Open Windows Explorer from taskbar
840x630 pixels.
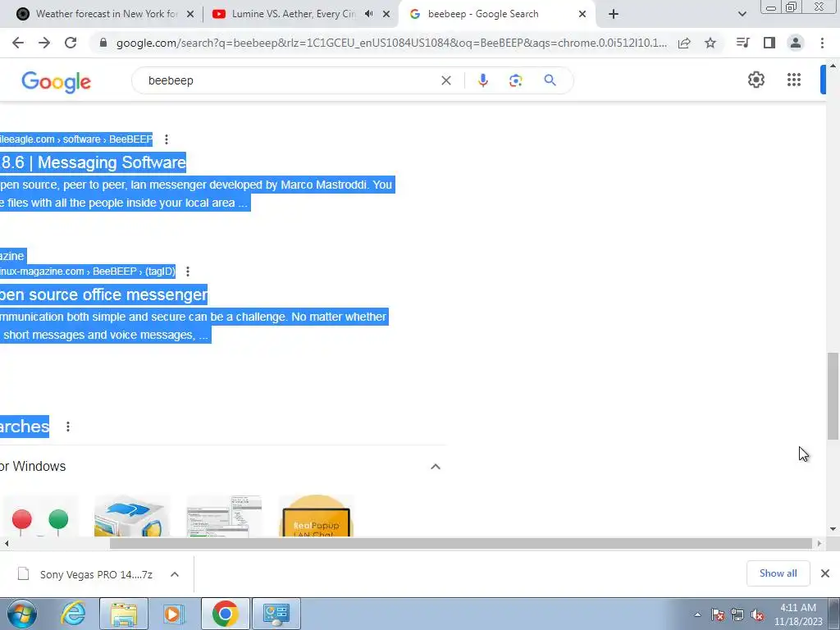point(124,614)
